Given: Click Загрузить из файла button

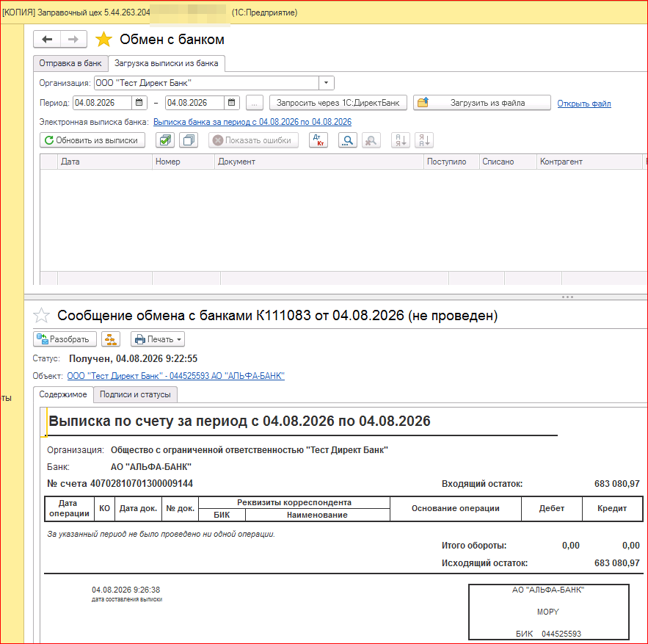Looking at the screenshot, I should (x=482, y=103).
